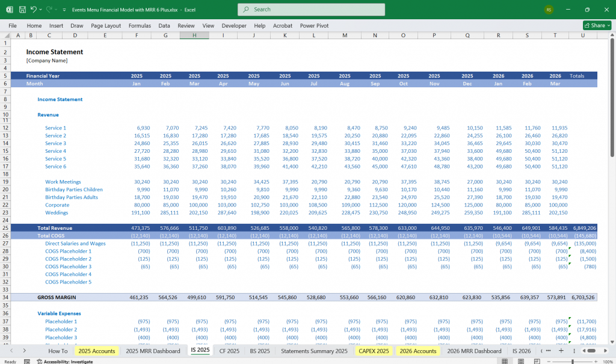Switch to the Formulas ribbon tab
This screenshot has height=364, width=616.
point(140,25)
